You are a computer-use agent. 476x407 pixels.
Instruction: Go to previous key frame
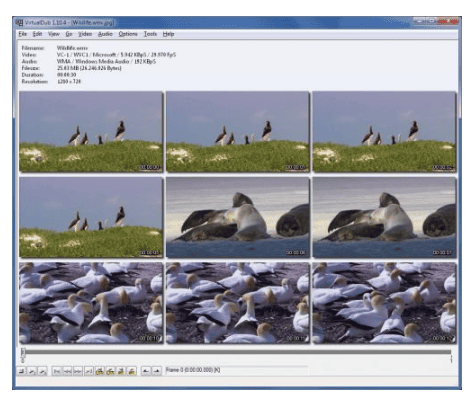coord(99,371)
